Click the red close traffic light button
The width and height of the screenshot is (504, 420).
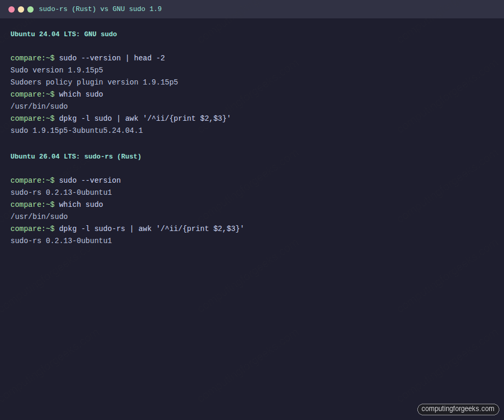11,9
